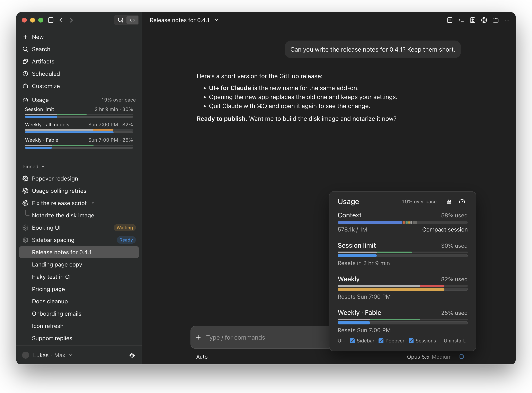532x393 pixels.
Task: Click the Weekly all models bar in sidebar
Action: coord(79,131)
